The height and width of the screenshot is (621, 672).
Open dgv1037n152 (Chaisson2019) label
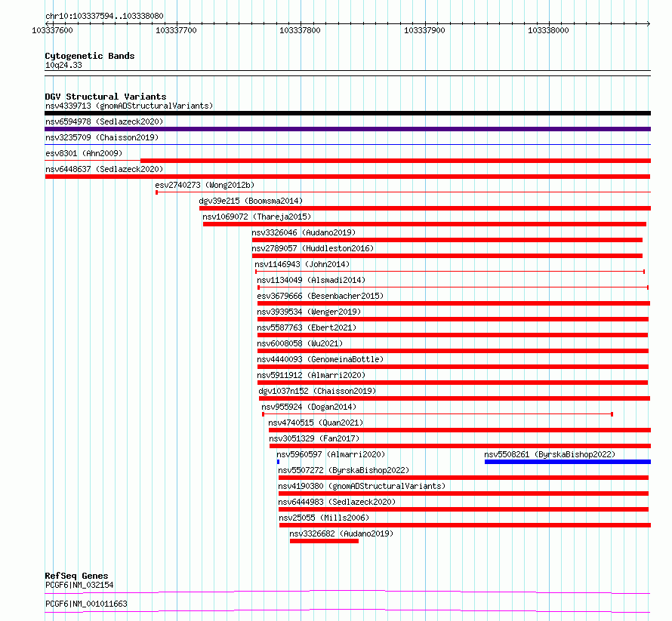click(x=317, y=391)
